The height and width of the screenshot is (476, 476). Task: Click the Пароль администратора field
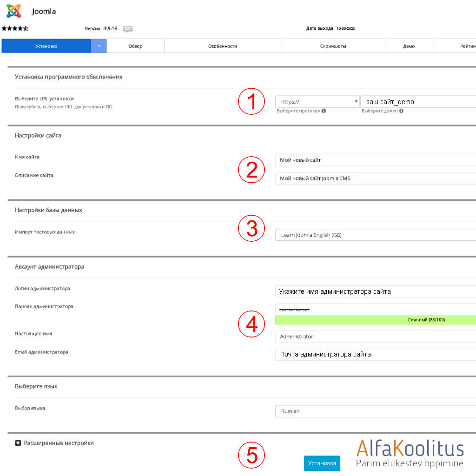pos(376,309)
